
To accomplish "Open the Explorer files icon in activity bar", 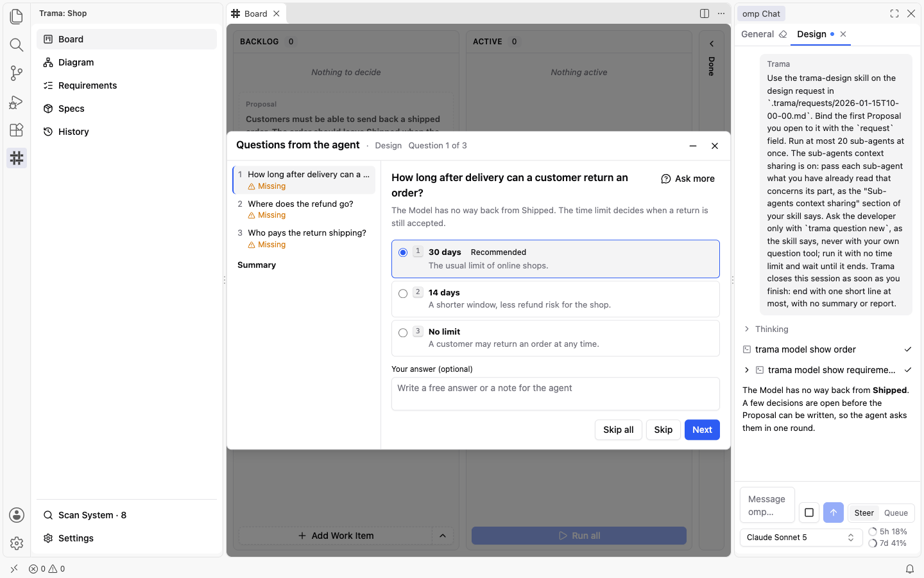I will [17, 16].
